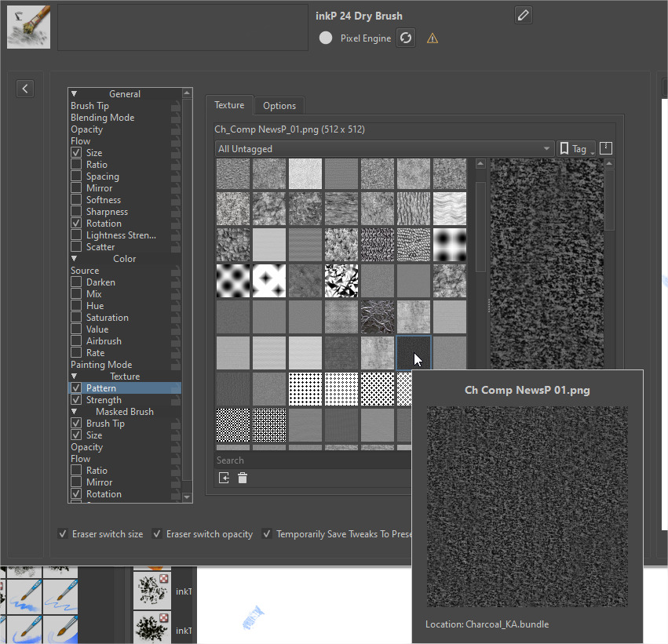Image resolution: width=668 pixels, height=644 pixels.
Task: Open the Brush Tip settings
Action: [89, 106]
